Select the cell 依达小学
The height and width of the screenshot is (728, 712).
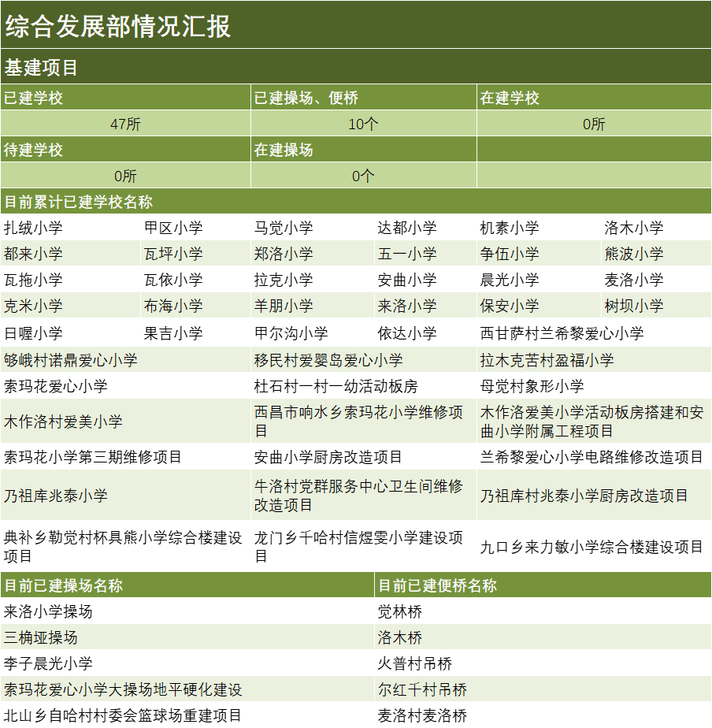click(x=425, y=332)
